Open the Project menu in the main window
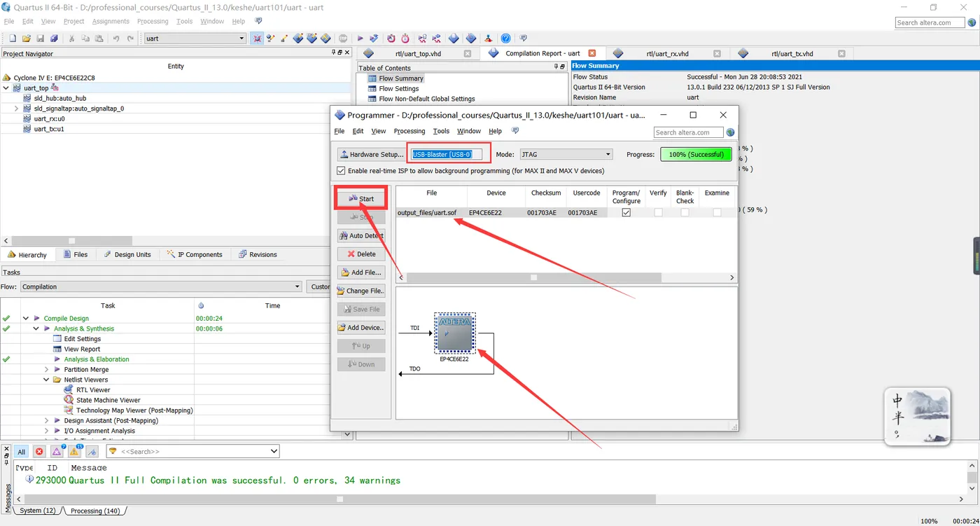The image size is (980, 526). coord(73,22)
